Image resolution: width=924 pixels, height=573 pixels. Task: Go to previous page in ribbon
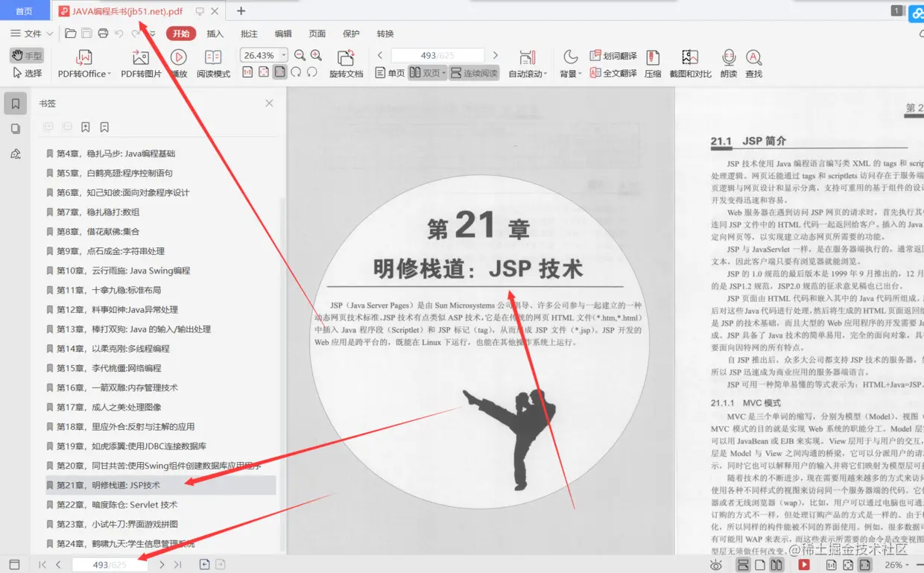click(x=380, y=55)
